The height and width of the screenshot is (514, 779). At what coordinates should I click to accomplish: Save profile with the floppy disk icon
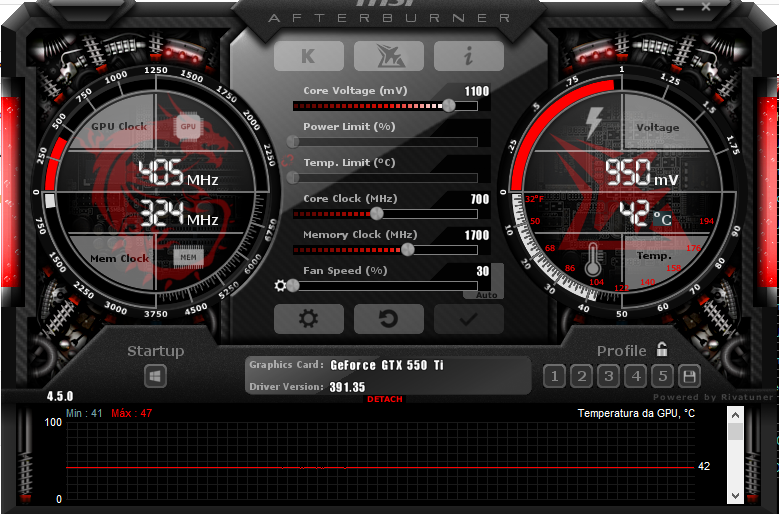pyautogui.click(x=690, y=376)
